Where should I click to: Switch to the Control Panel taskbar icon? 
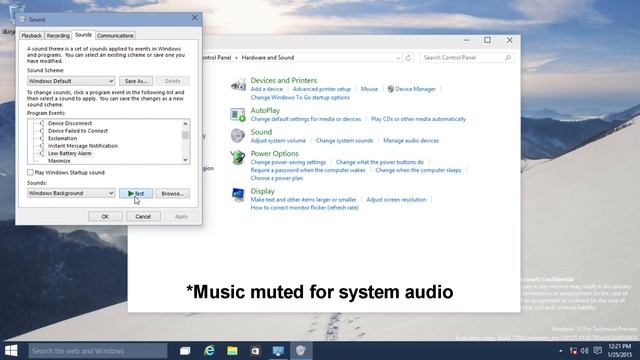pyautogui.click(x=278, y=351)
